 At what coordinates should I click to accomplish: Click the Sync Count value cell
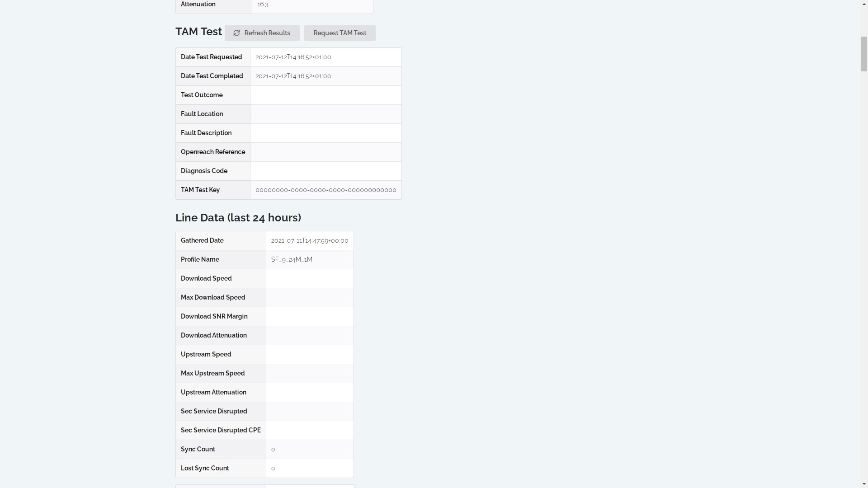click(x=310, y=450)
